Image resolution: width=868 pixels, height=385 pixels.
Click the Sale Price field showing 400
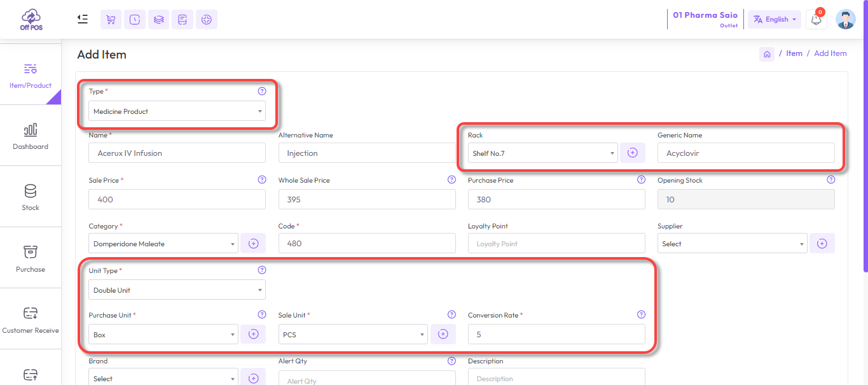click(x=177, y=199)
